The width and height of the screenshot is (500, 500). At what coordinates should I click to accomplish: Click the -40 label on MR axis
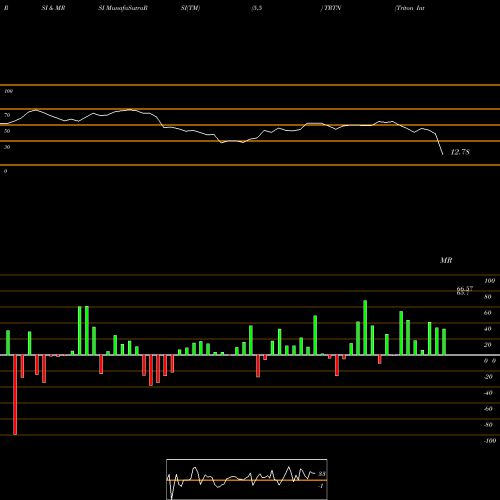point(488,393)
